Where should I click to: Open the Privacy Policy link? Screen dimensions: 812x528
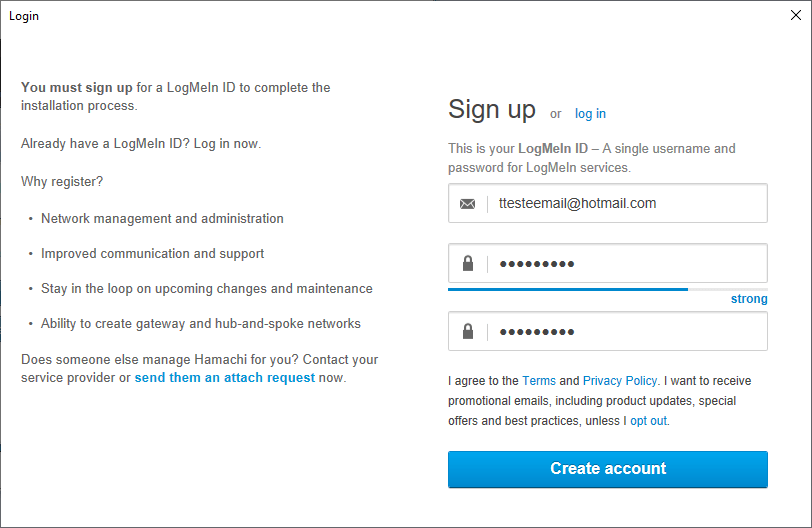pyautogui.click(x=620, y=381)
